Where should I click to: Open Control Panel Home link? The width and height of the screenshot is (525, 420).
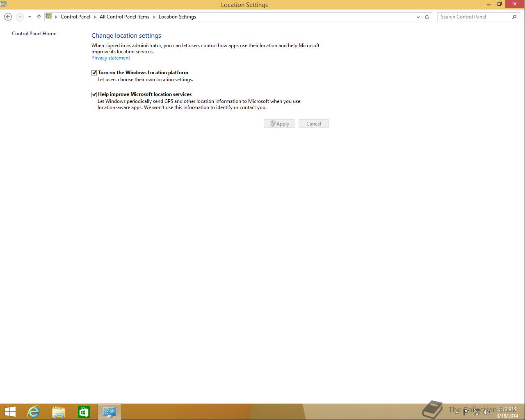point(34,34)
